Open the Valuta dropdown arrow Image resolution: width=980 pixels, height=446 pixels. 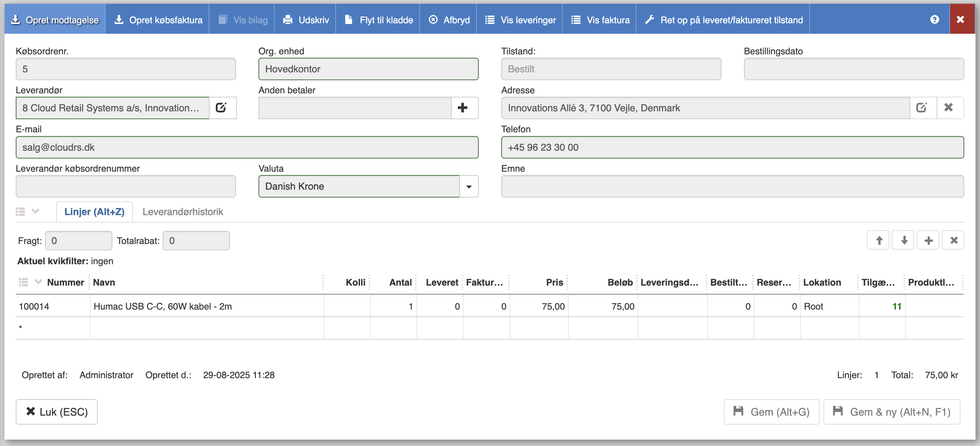[469, 187]
